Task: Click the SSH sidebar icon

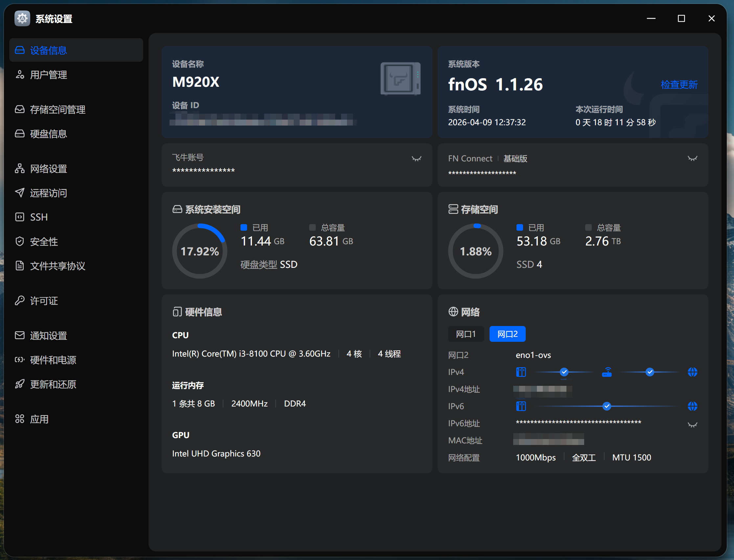Action: tap(20, 217)
